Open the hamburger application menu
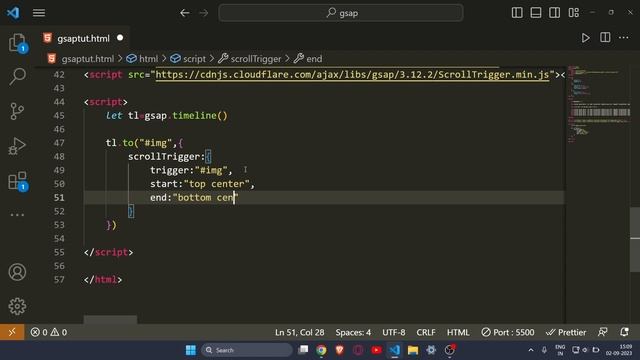The height and width of the screenshot is (360, 640). click(39, 13)
